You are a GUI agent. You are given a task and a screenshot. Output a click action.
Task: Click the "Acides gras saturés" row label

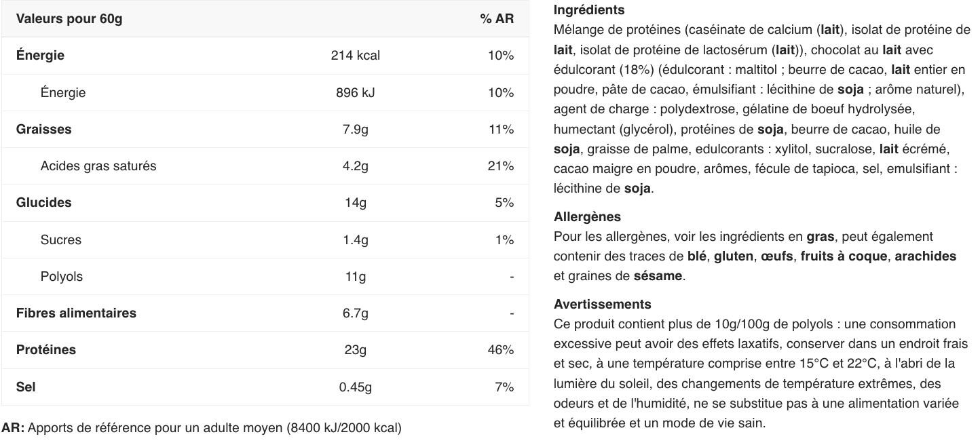coord(98,166)
